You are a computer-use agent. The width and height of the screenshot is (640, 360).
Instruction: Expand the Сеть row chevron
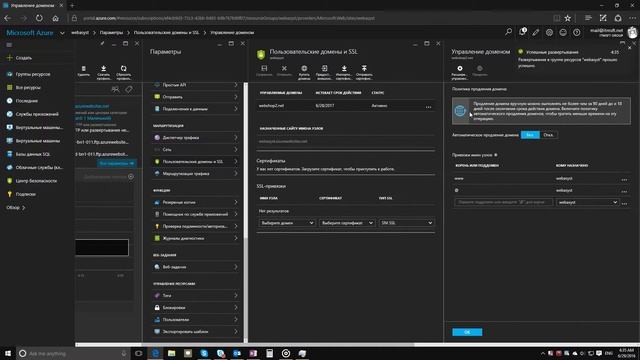coord(236,150)
